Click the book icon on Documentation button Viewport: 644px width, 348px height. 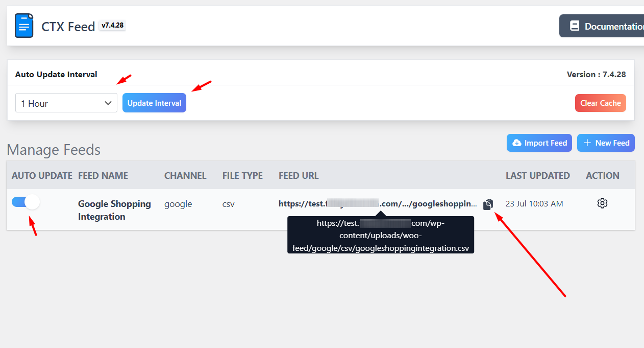tap(575, 26)
